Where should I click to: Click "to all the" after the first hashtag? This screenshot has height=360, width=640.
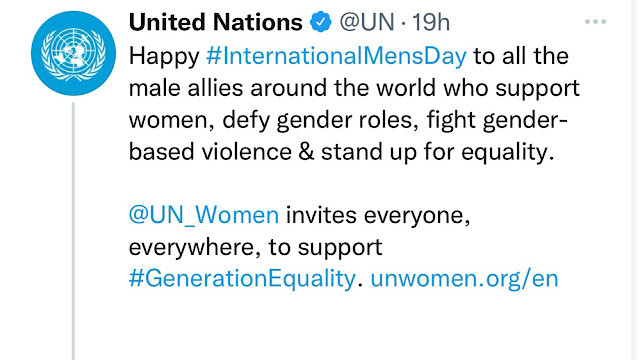pyautogui.click(x=521, y=56)
